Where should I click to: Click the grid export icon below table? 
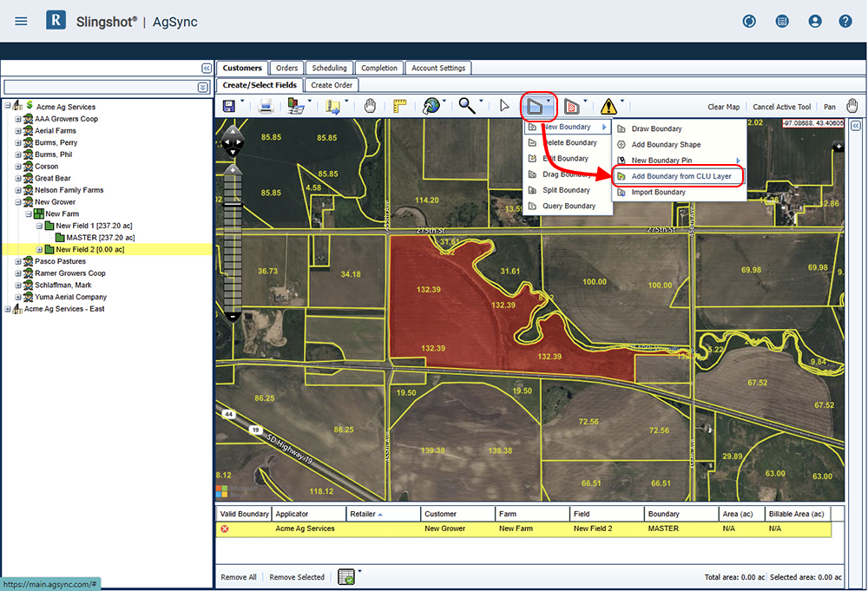click(346, 576)
